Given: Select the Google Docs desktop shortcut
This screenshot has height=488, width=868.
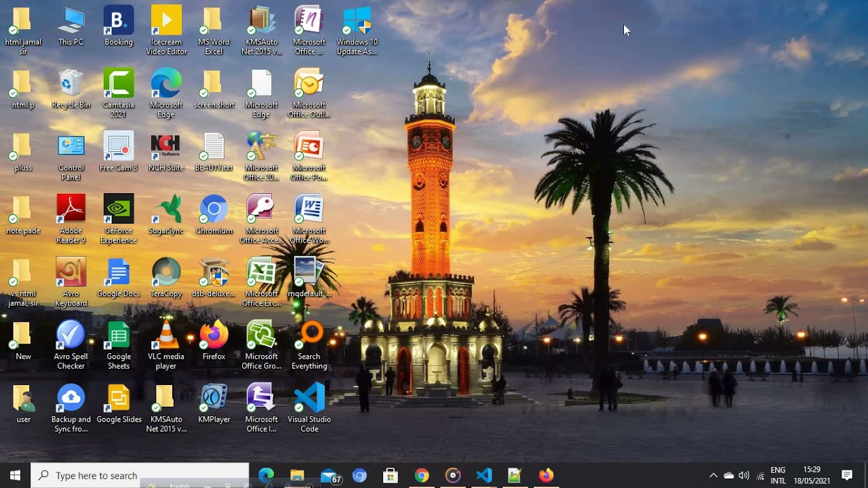Looking at the screenshot, I should [x=119, y=279].
